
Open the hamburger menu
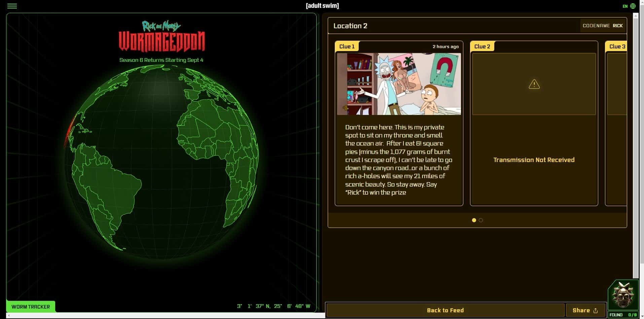point(12,6)
